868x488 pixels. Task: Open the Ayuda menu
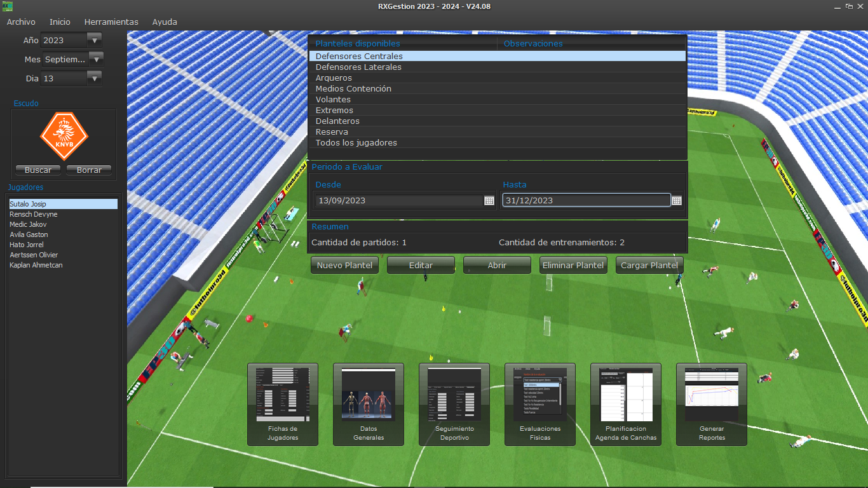pyautogui.click(x=165, y=22)
